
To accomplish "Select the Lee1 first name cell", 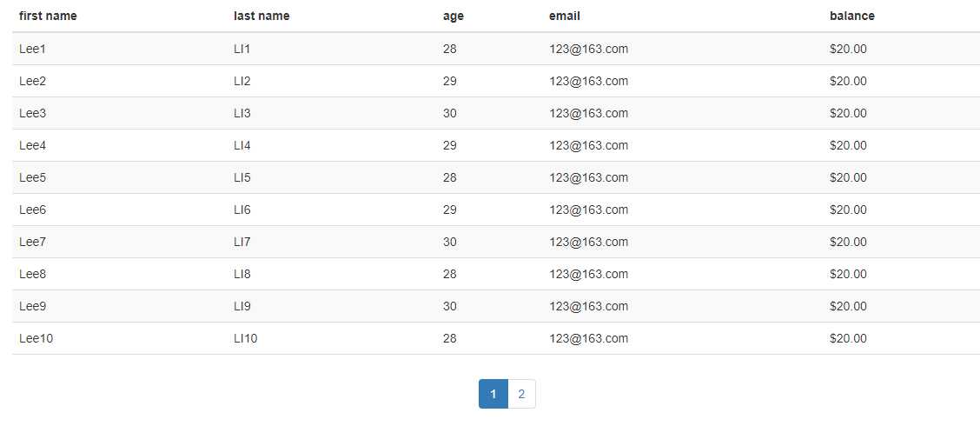I will [x=32, y=49].
